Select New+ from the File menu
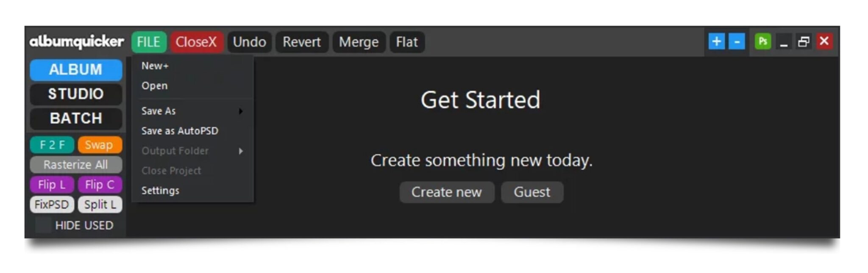This screenshot has width=868, height=273. (x=155, y=66)
